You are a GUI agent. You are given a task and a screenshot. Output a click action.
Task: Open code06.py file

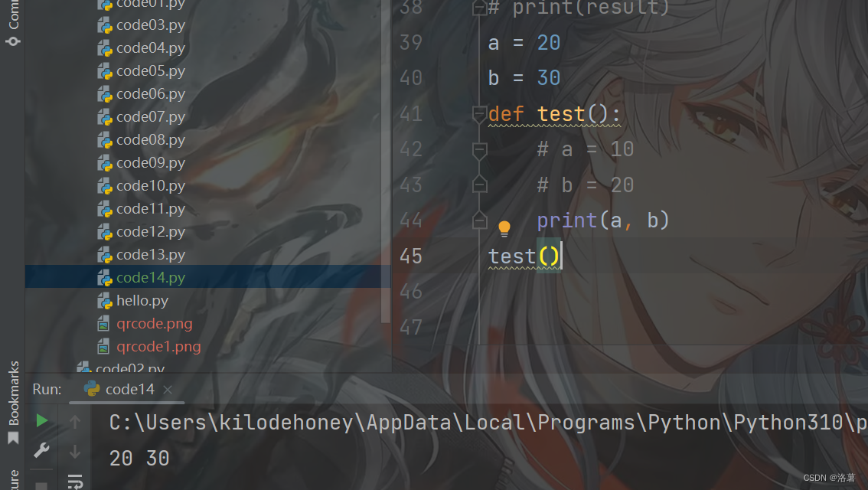click(x=151, y=94)
